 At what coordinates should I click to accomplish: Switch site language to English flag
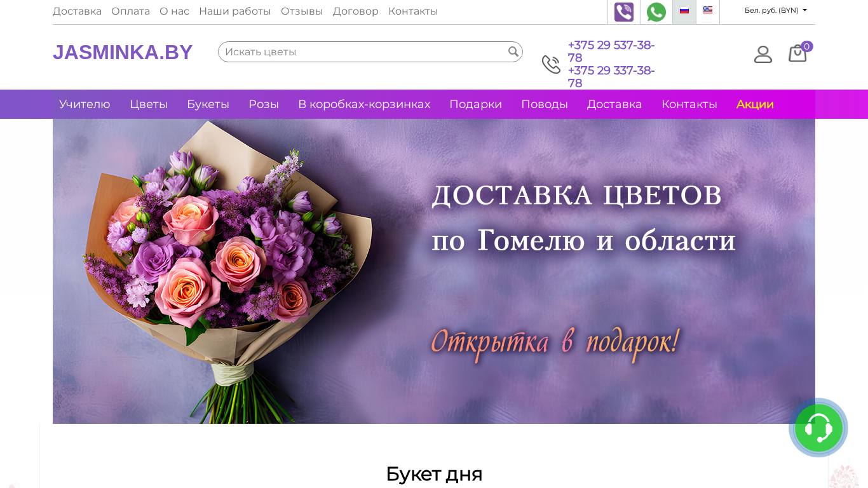(x=708, y=11)
